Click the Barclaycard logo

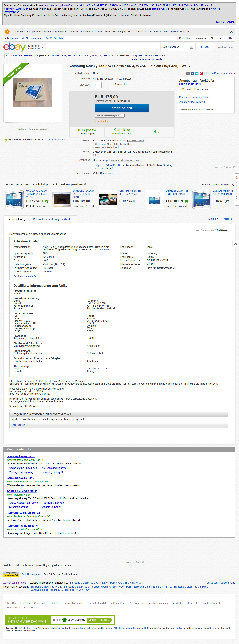pos(98,167)
